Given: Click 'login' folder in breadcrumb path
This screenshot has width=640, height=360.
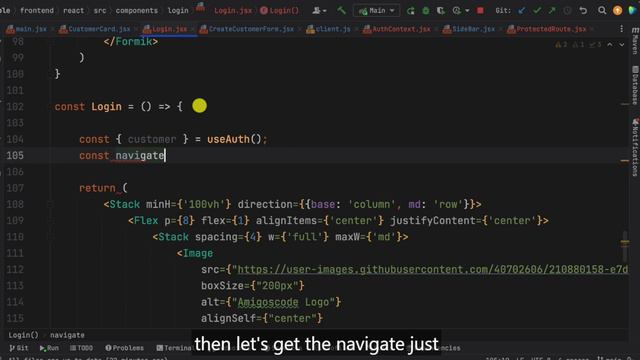Looking at the screenshot, I should tap(178, 11).
